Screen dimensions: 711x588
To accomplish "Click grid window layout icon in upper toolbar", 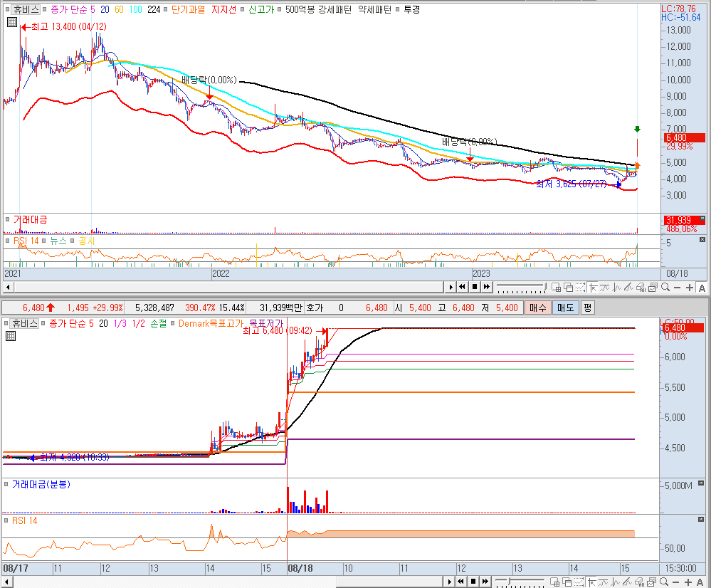I will click(x=557, y=287).
